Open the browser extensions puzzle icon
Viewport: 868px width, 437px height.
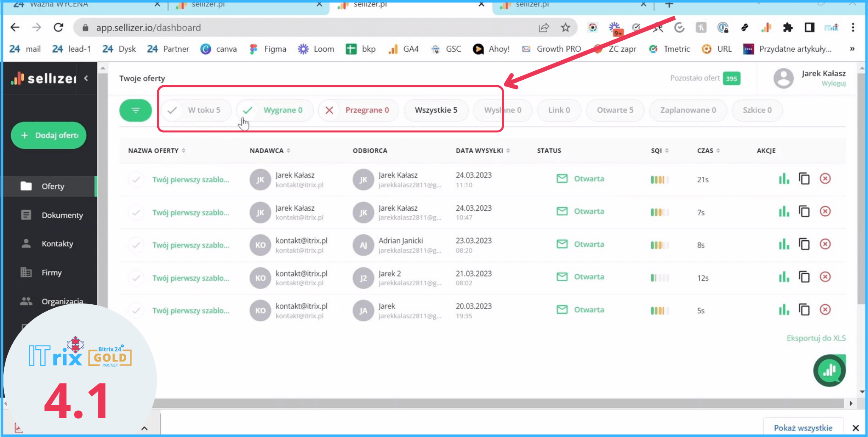pyautogui.click(x=787, y=28)
